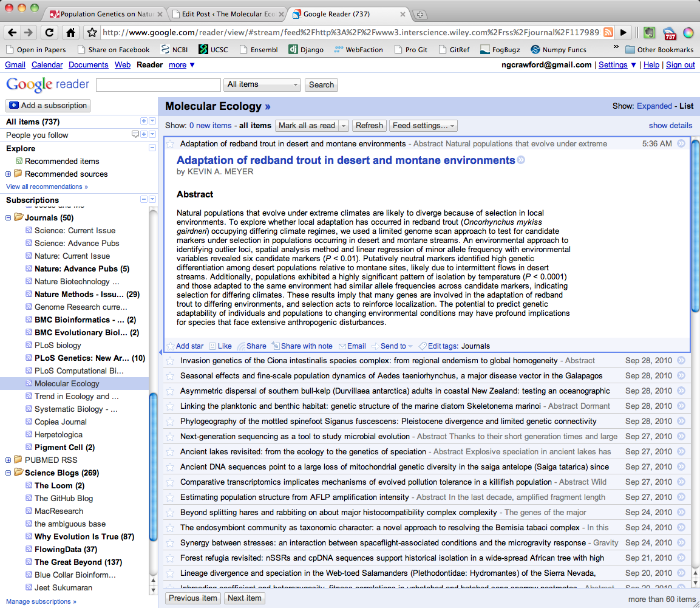Open the Send to dropdown
This screenshot has width=700, height=608.
click(393, 346)
